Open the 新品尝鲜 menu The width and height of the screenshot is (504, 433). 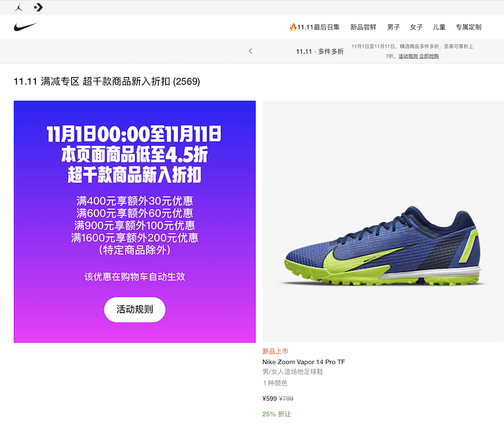click(x=363, y=27)
